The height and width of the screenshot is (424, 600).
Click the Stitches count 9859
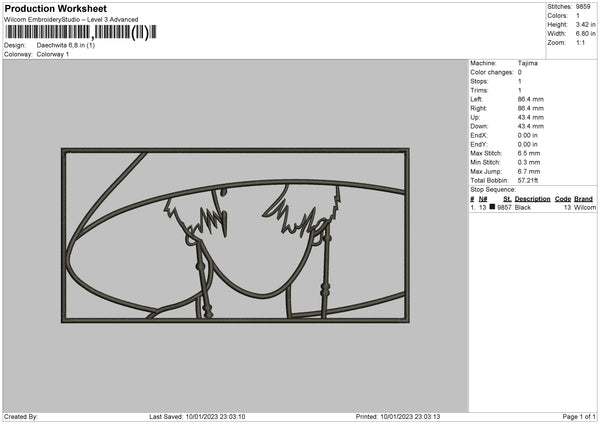(583, 7)
